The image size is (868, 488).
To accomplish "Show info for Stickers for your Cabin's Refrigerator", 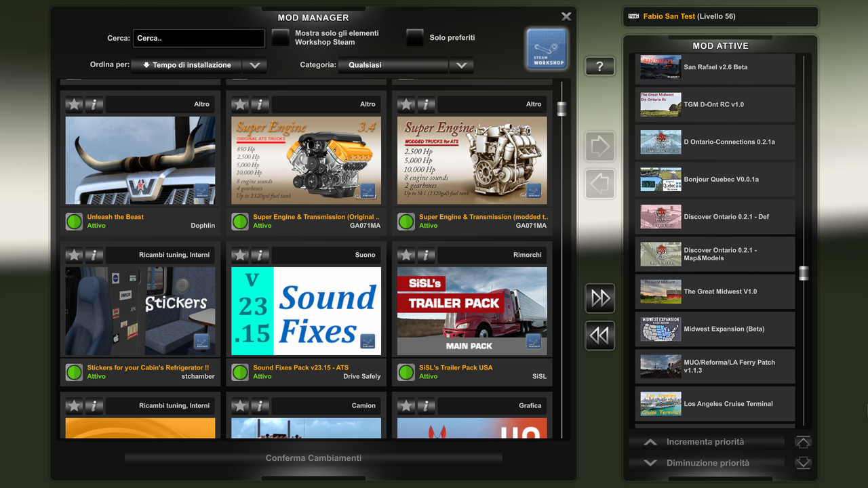I will click(94, 255).
